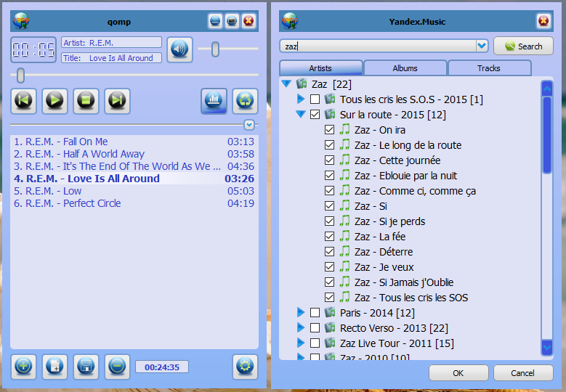Click note icon for Zaz - La fée
The image size is (566, 392).
pos(344,236)
